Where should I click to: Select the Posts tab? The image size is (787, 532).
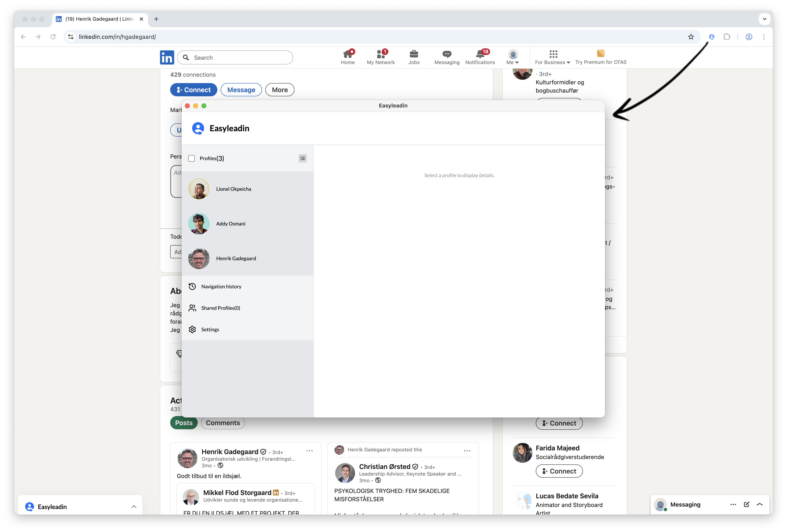point(184,423)
